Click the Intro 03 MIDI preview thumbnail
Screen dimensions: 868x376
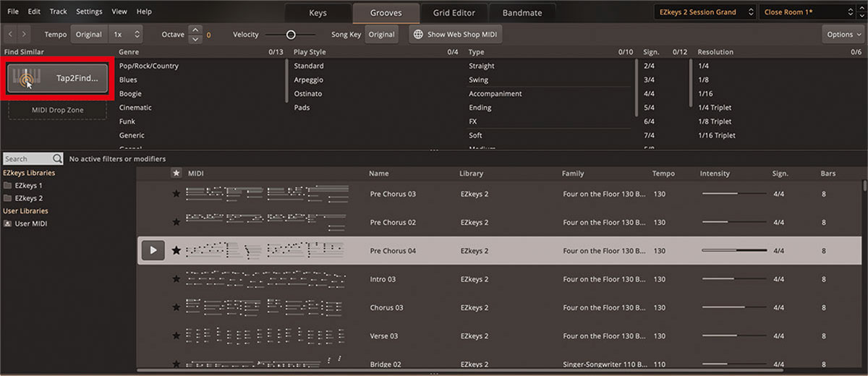(x=267, y=279)
